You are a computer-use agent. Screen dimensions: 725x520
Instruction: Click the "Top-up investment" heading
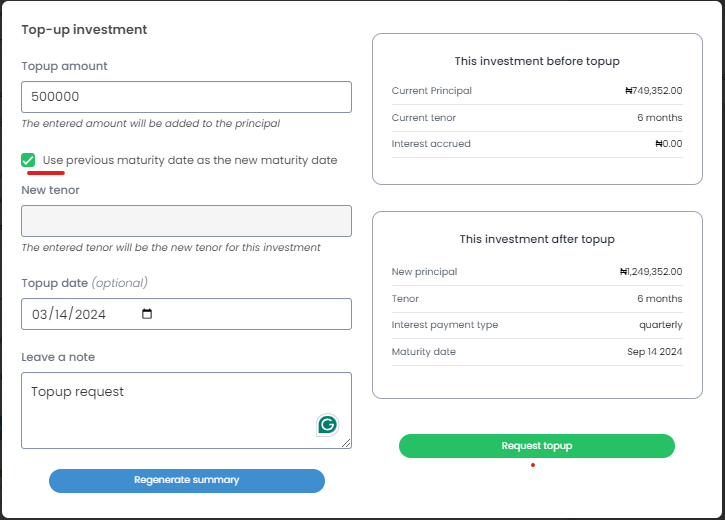click(84, 30)
